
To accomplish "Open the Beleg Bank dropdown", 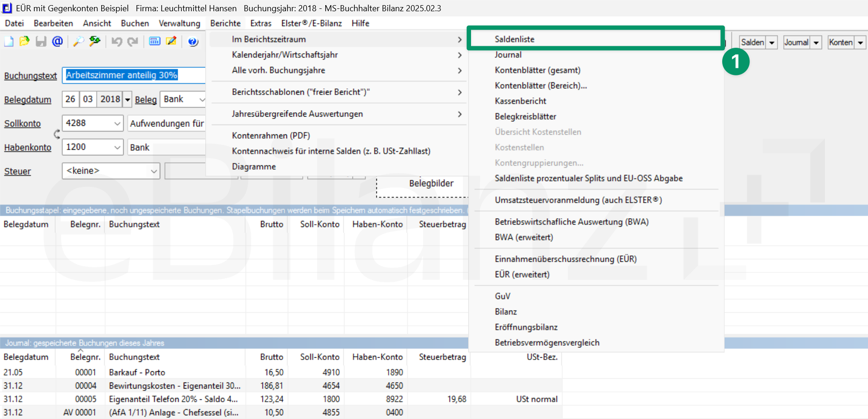I will point(202,99).
